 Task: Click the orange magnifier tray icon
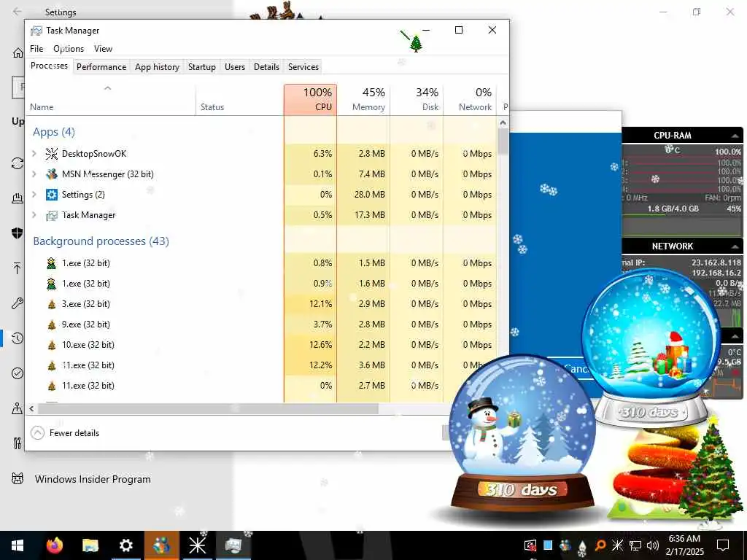click(600, 545)
